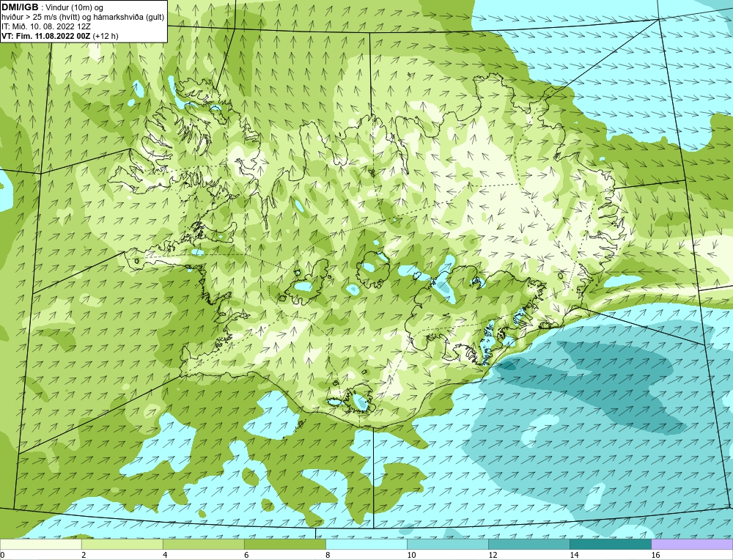Click the 'DMI/IGB' title text
Screen dimensions: 733x560
click(x=20, y=7)
